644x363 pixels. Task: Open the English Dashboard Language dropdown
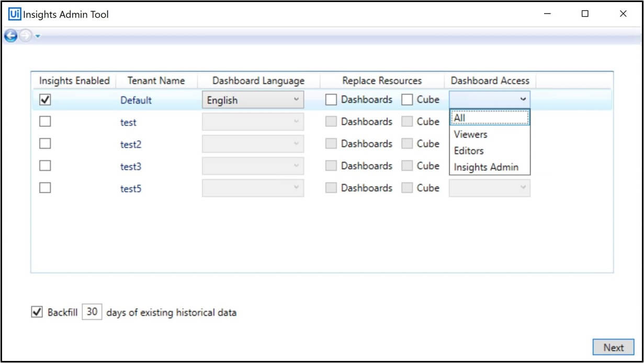(253, 100)
